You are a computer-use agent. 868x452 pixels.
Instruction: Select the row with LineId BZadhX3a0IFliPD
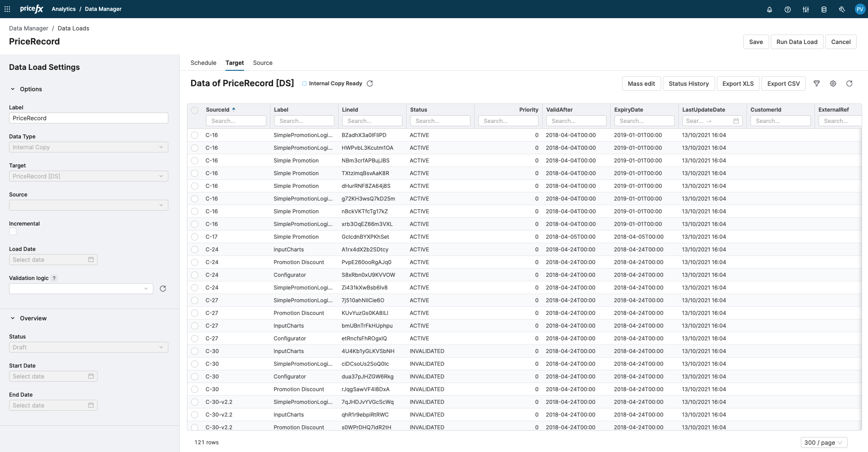pos(195,135)
